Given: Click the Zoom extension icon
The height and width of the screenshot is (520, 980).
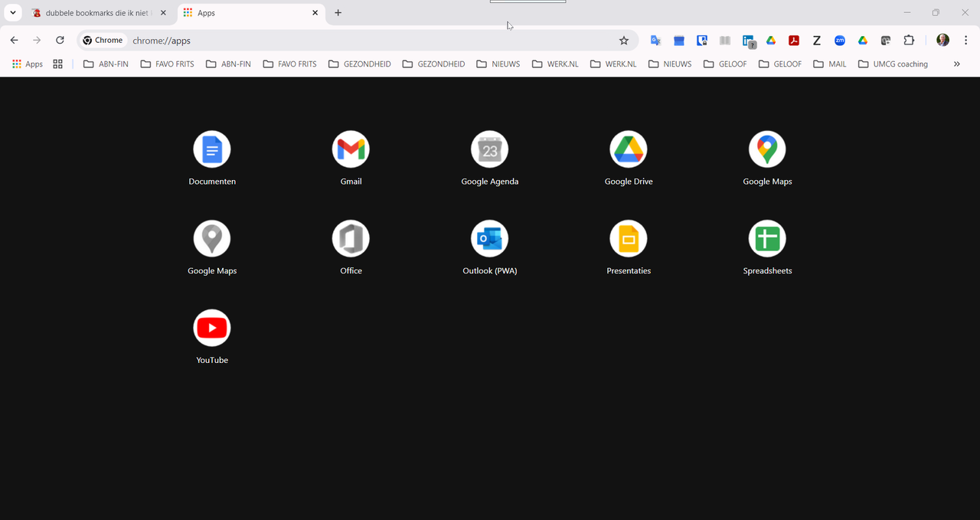Looking at the screenshot, I should point(840,41).
